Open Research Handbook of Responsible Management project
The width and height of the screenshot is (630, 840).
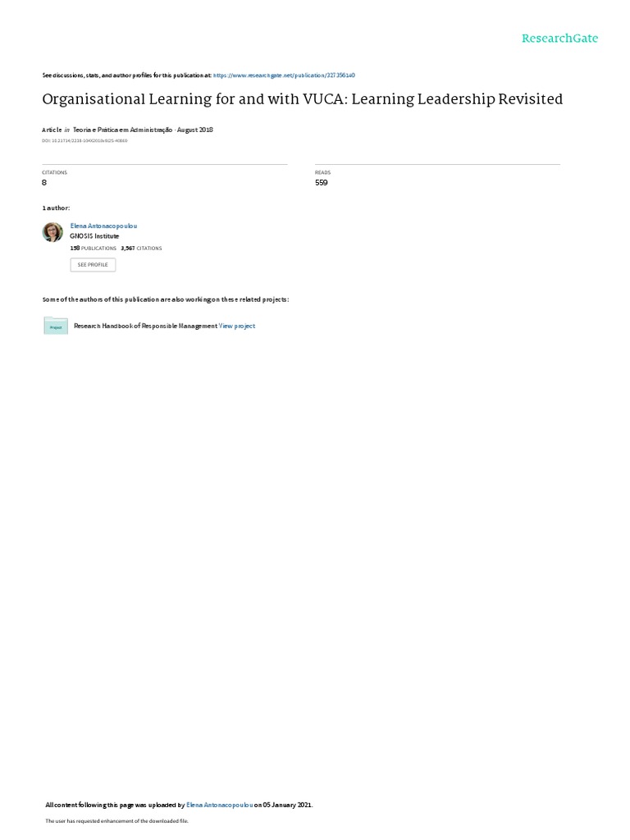(x=146, y=326)
